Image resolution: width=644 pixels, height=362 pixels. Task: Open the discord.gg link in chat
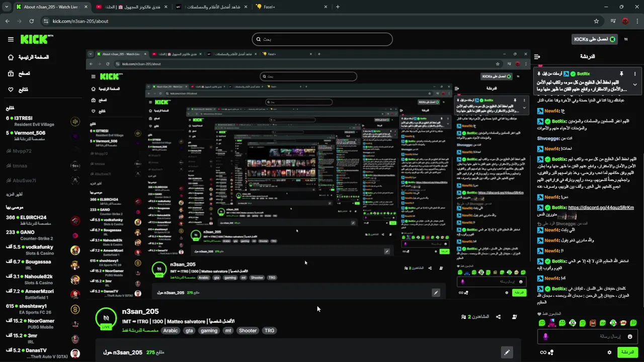coord(601,208)
